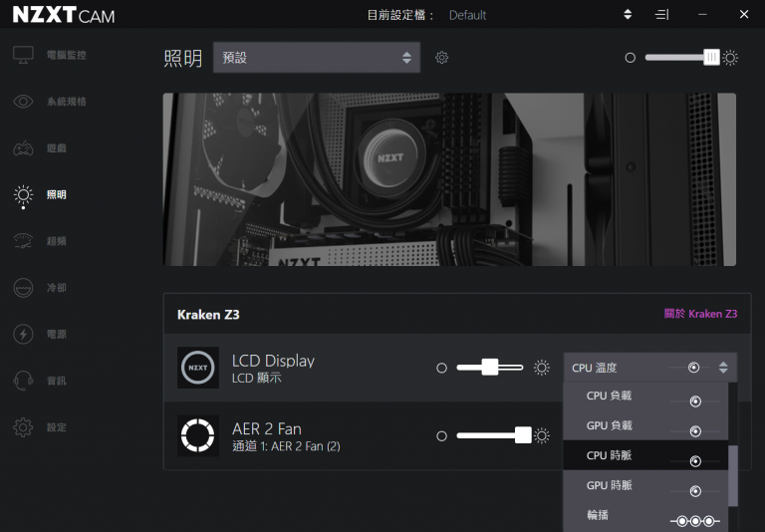
Task: Set LCD Display brightness to minimum circle icon
Action: 441,368
